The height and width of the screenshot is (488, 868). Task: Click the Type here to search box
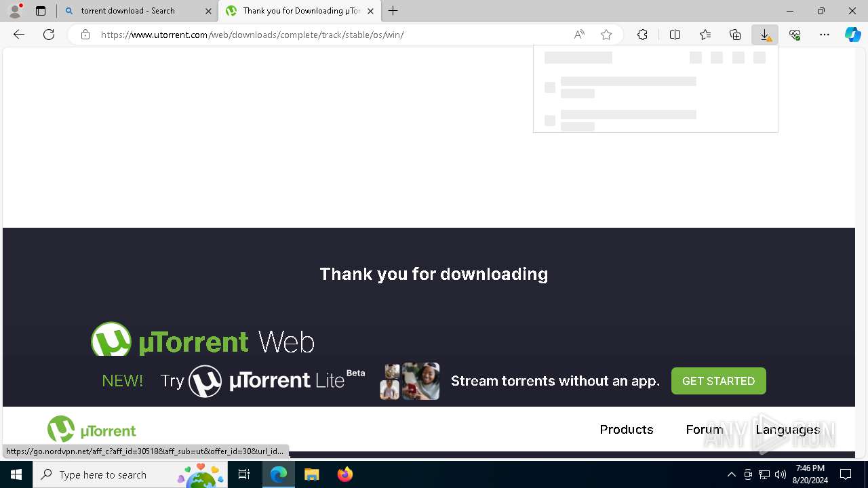(130, 474)
